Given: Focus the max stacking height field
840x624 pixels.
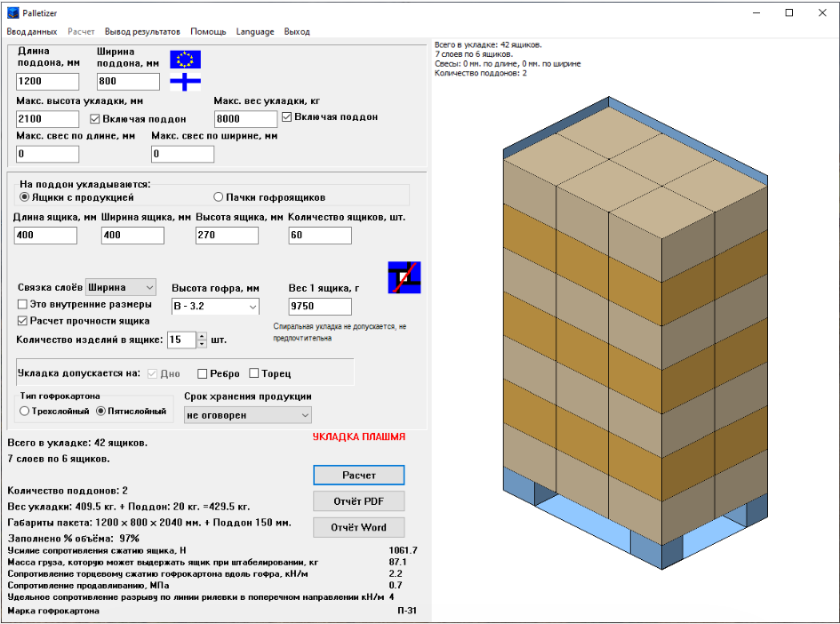Looking at the screenshot, I should (48, 119).
